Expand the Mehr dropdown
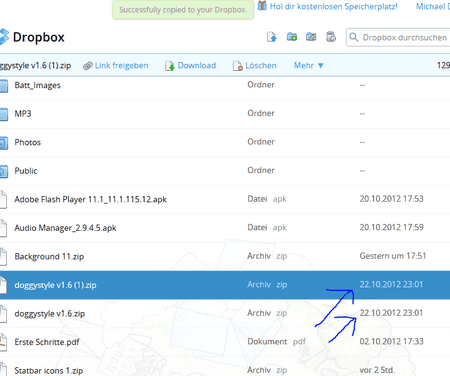 pyautogui.click(x=309, y=65)
